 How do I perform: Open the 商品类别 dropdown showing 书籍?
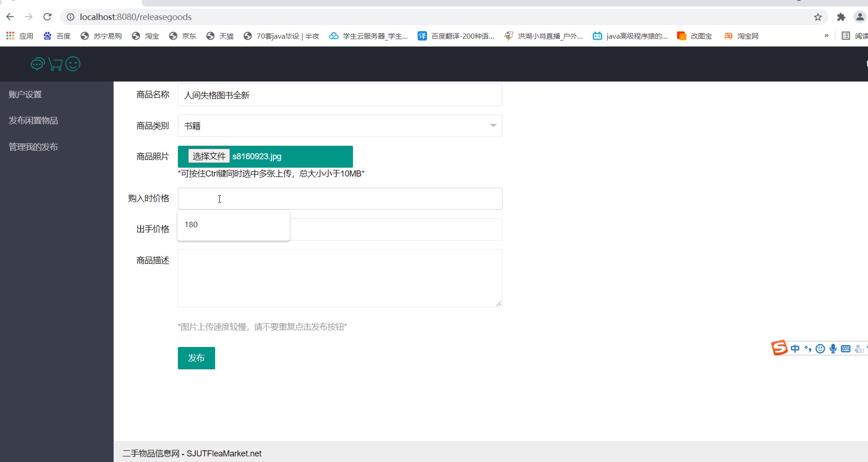(x=340, y=126)
